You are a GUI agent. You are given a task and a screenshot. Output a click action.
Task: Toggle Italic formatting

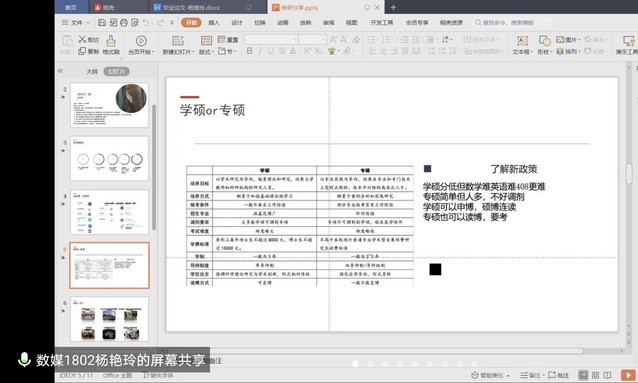[x=260, y=51]
